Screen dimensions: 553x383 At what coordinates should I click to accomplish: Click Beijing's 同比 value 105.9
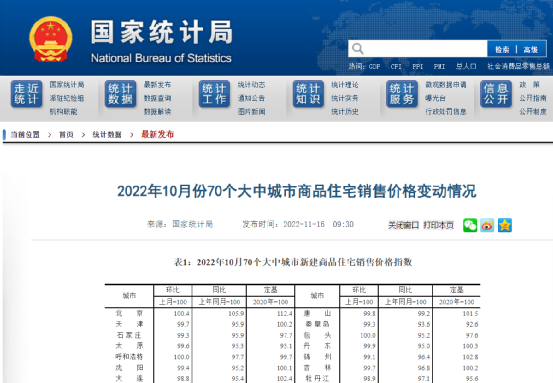pyautogui.click(x=236, y=313)
